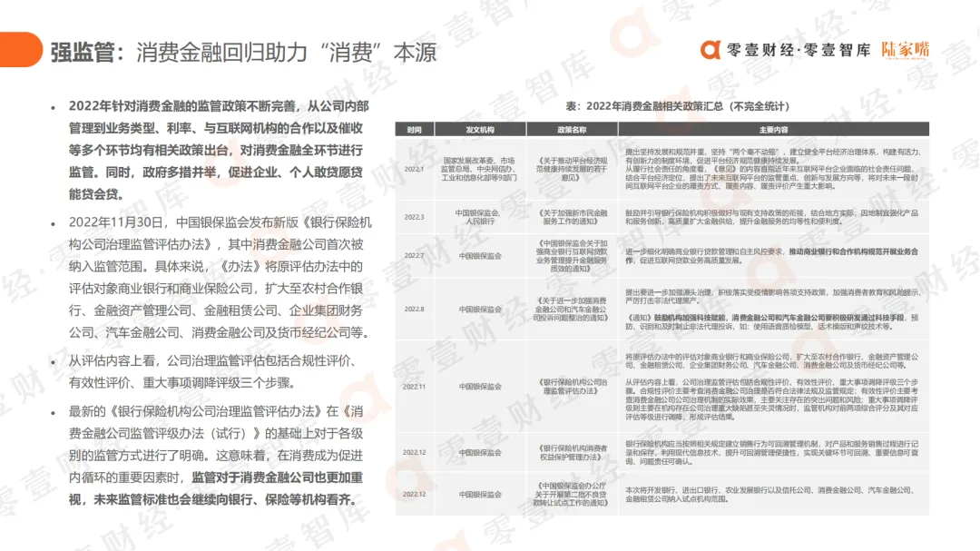Click the 2022.7 date cell

[414, 256]
